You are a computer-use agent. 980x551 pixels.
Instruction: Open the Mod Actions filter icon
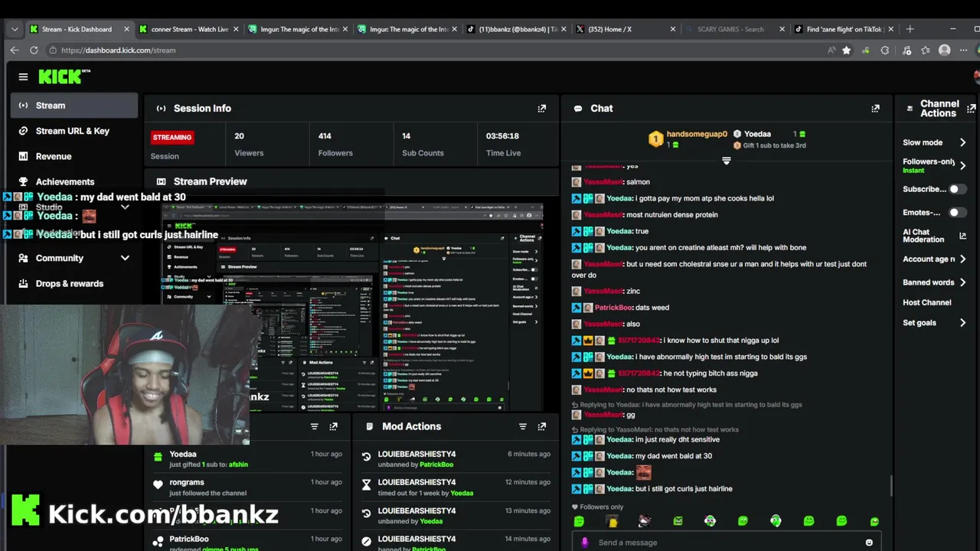pos(523,426)
